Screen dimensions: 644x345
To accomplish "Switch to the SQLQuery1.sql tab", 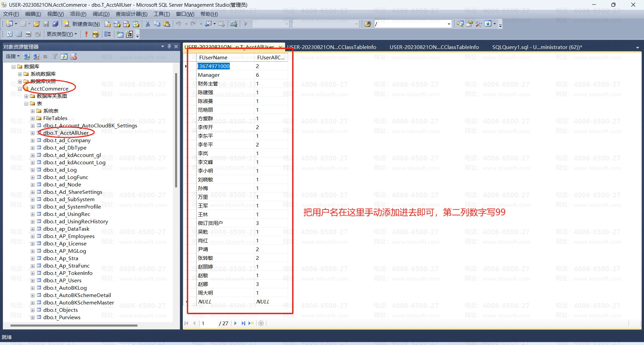I will click(x=537, y=47).
